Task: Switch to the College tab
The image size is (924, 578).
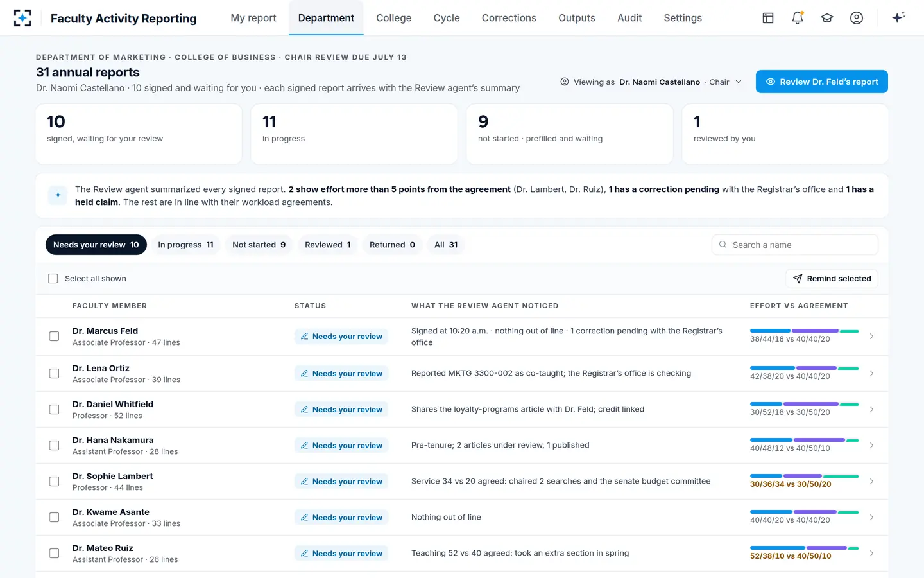Action: 394,18
